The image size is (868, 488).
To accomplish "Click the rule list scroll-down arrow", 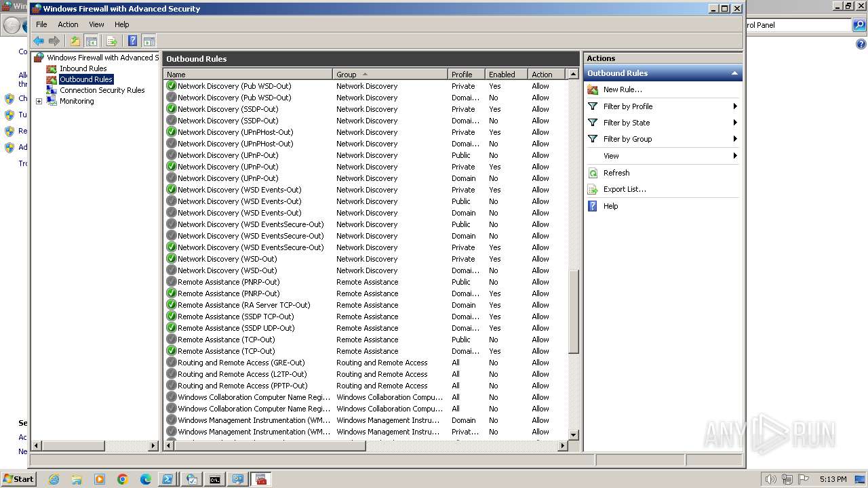I will 574,434.
